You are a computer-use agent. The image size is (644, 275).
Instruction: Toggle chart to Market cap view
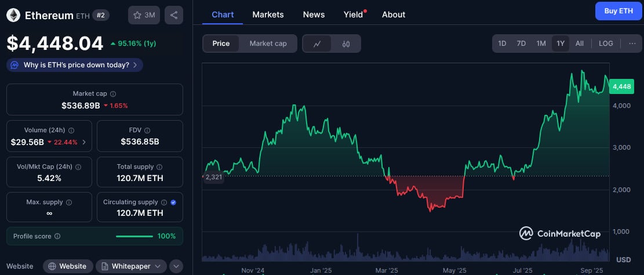(x=268, y=44)
